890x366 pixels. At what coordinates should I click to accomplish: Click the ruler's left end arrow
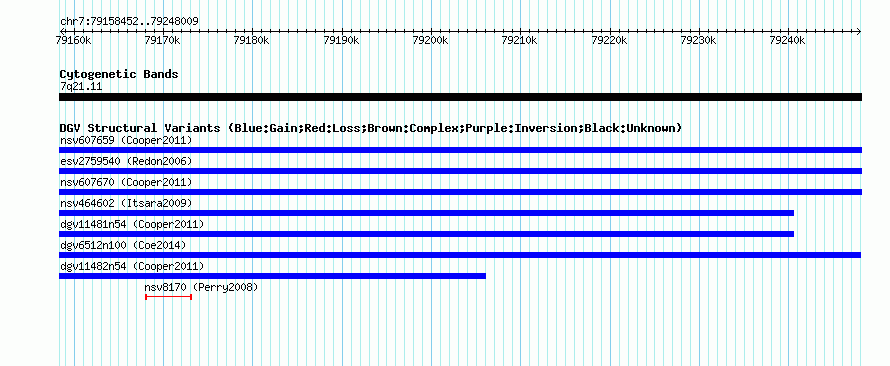(x=62, y=31)
